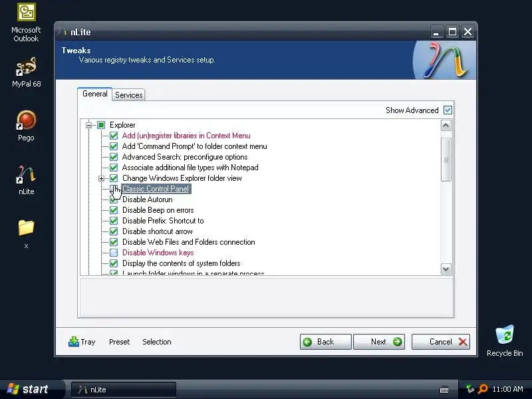
Task: Maximize the nLite window
Action: [452, 32]
